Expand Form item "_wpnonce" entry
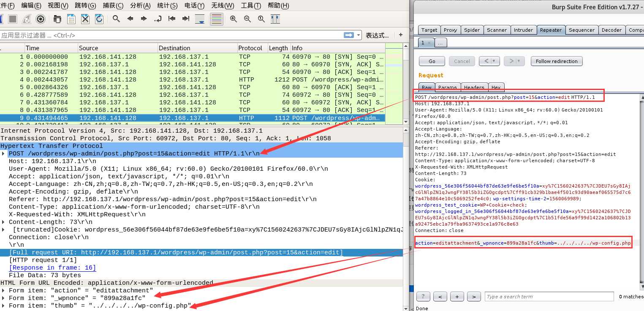644x311 pixels. [4, 298]
